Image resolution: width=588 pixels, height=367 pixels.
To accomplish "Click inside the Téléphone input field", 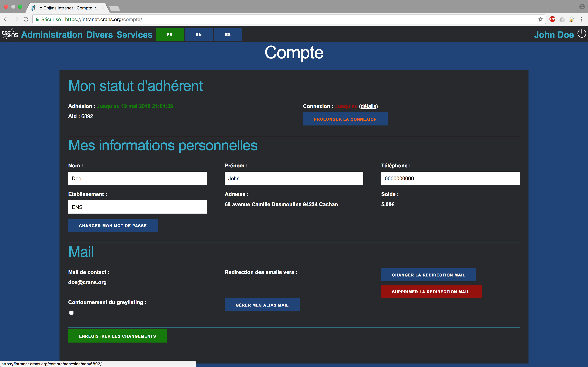I will [450, 178].
